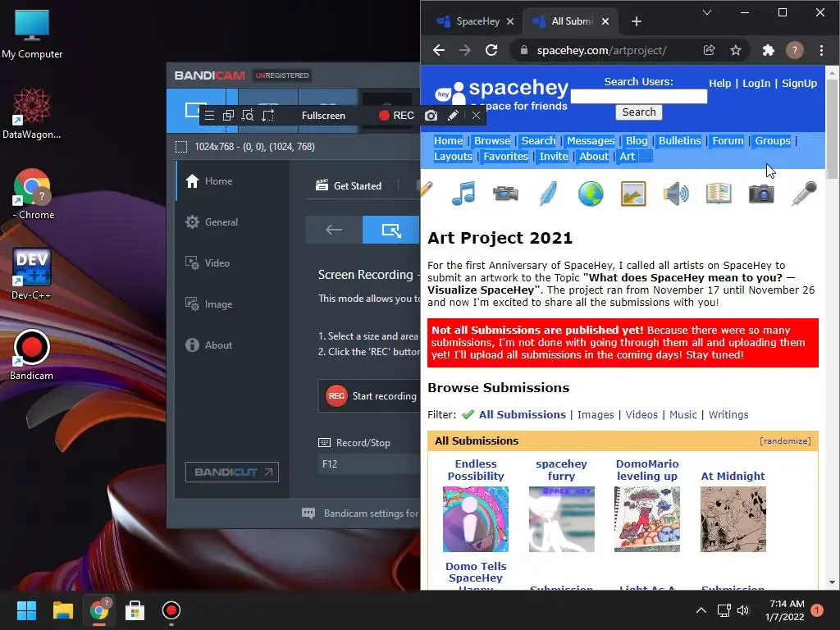
Task: Open the SignUp link
Action: coord(799,83)
